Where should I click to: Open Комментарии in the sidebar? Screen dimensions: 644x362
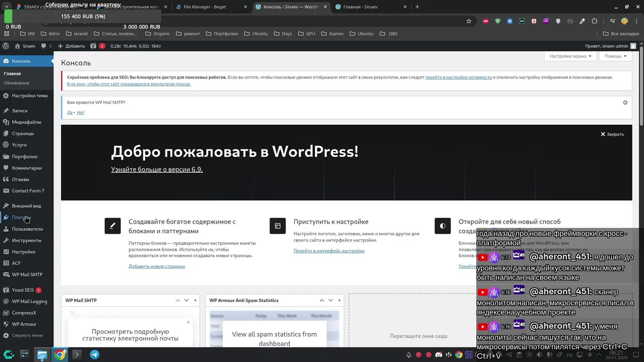coord(27,168)
